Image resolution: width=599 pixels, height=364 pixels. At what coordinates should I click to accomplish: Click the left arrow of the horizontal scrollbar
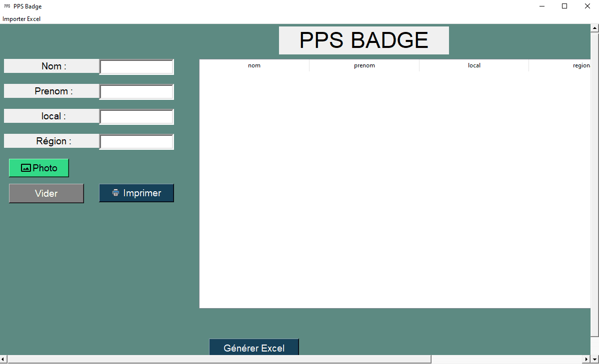click(2, 359)
